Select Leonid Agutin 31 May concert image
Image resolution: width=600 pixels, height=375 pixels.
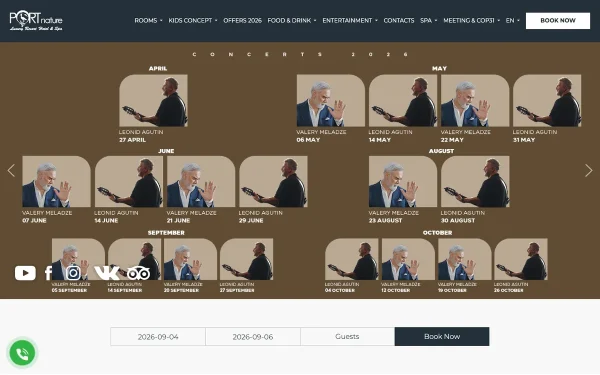click(547, 101)
